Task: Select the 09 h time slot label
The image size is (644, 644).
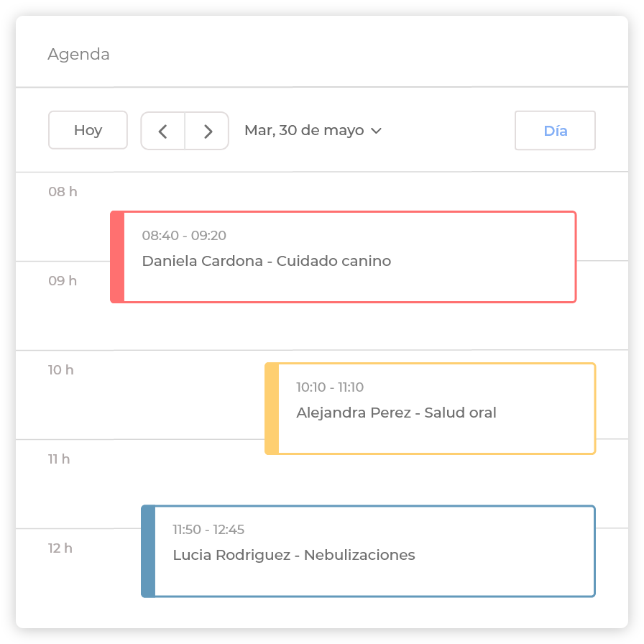Action: click(x=63, y=281)
